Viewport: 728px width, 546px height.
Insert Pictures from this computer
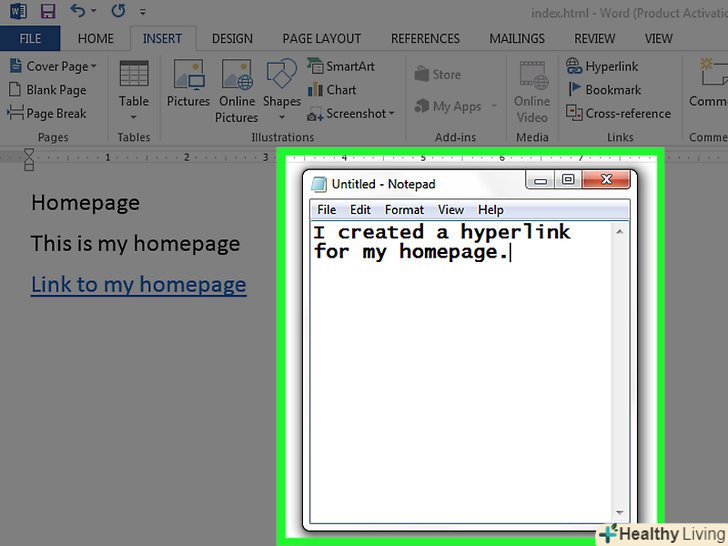tap(188, 83)
